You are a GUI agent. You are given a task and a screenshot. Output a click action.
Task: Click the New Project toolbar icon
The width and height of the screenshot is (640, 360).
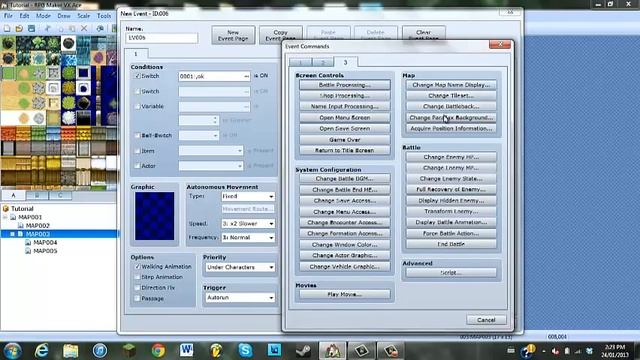7,28
